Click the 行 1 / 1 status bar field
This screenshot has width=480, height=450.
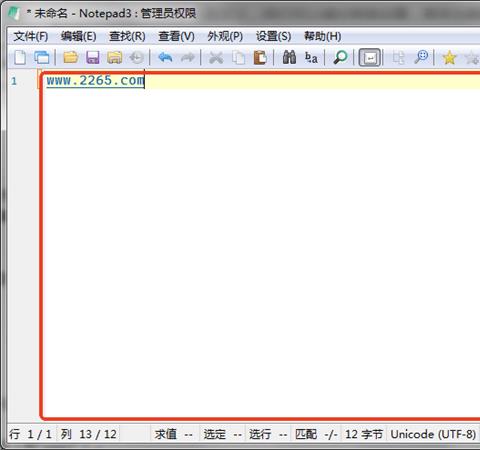coord(31,434)
